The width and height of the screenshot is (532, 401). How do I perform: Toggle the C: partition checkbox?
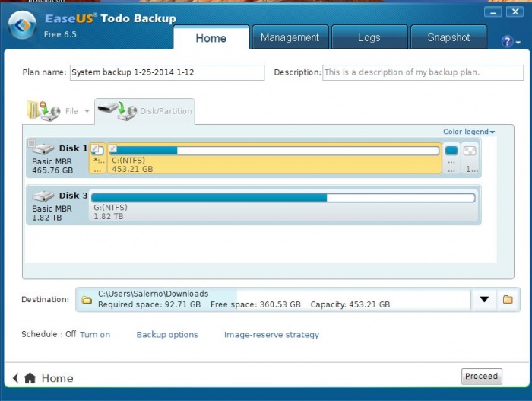tap(113, 148)
